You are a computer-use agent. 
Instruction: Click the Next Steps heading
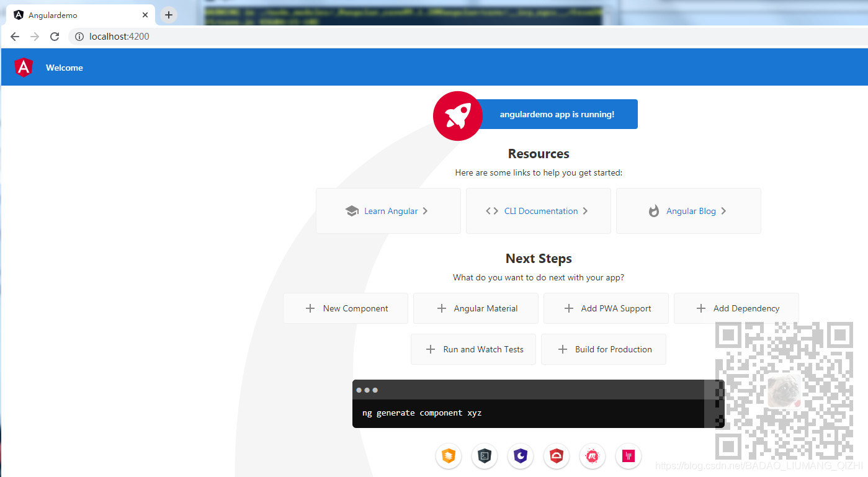click(539, 259)
